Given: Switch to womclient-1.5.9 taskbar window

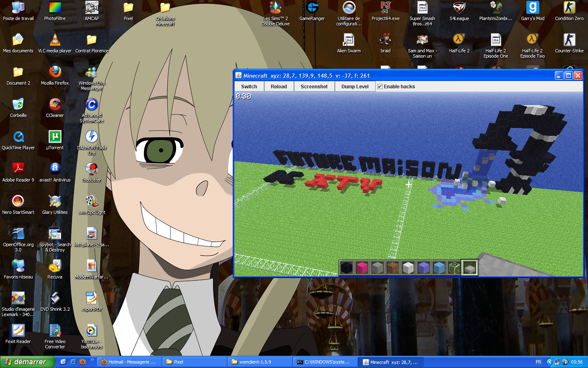Looking at the screenshot, I should point(260,362).
